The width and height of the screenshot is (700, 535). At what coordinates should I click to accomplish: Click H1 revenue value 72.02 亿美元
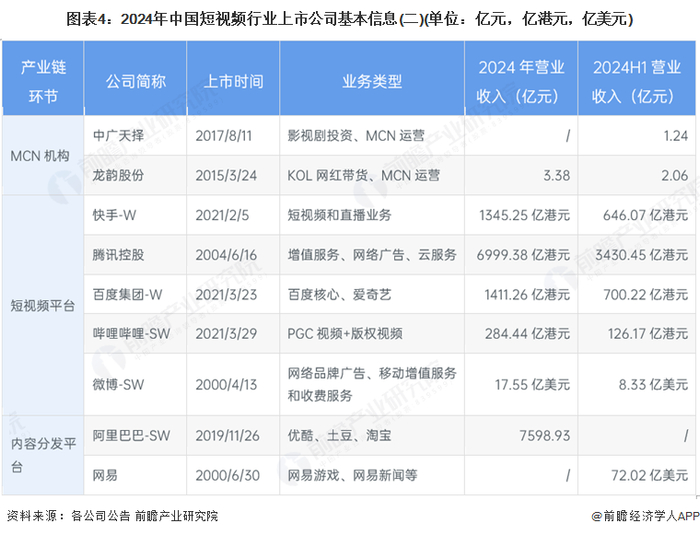[x=650, y=475]
